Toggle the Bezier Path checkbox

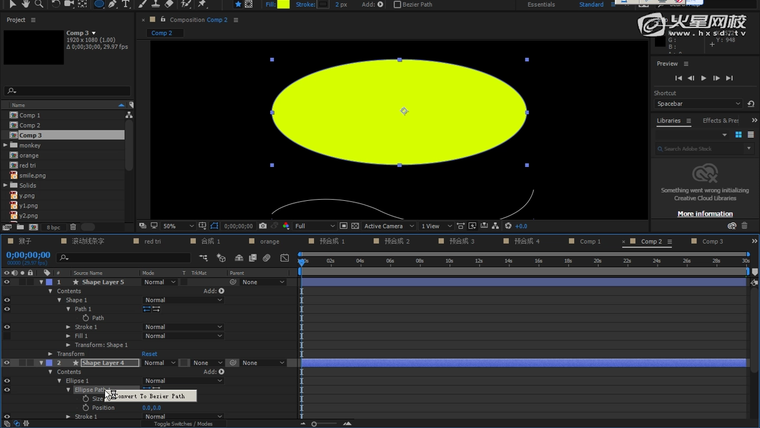[397, 5]
